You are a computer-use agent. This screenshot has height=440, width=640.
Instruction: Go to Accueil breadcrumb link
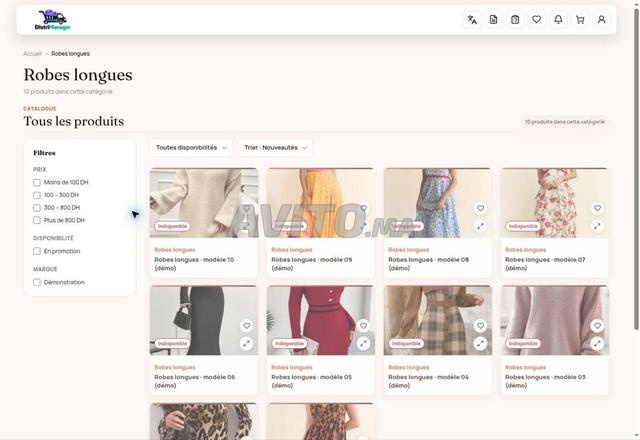pos(32,53)
